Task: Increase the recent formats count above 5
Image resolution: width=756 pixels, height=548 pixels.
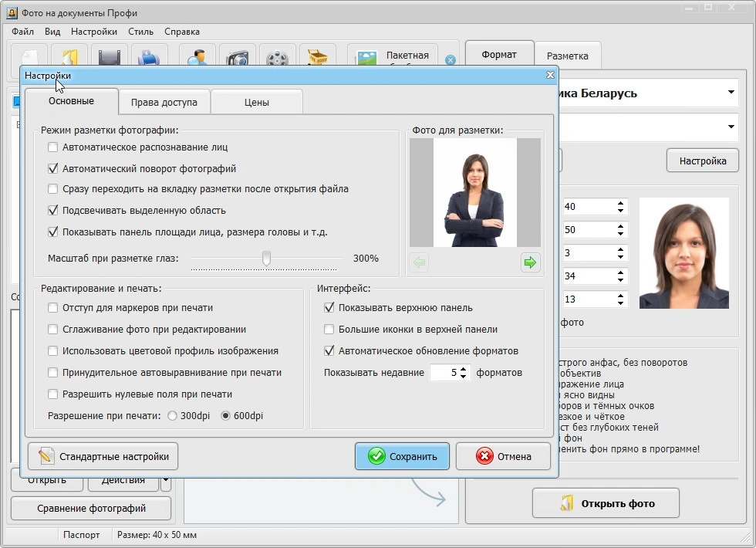Action: (464, 370)
